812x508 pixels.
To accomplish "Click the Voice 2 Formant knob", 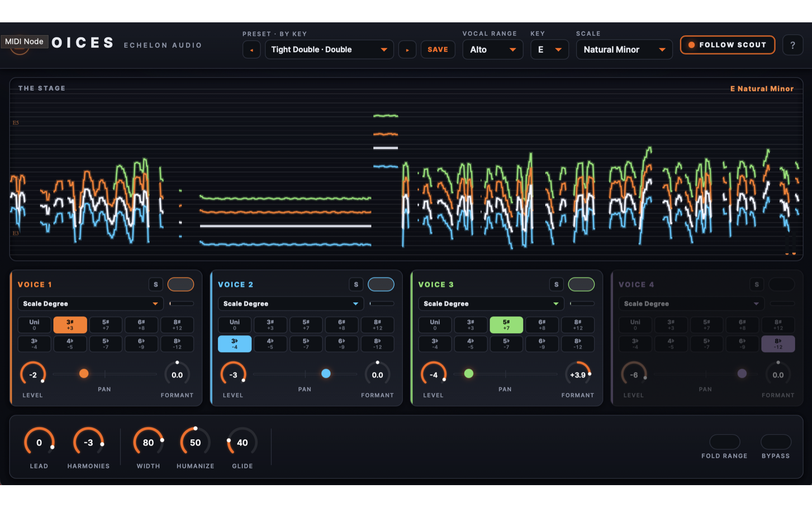I will 378,375.
